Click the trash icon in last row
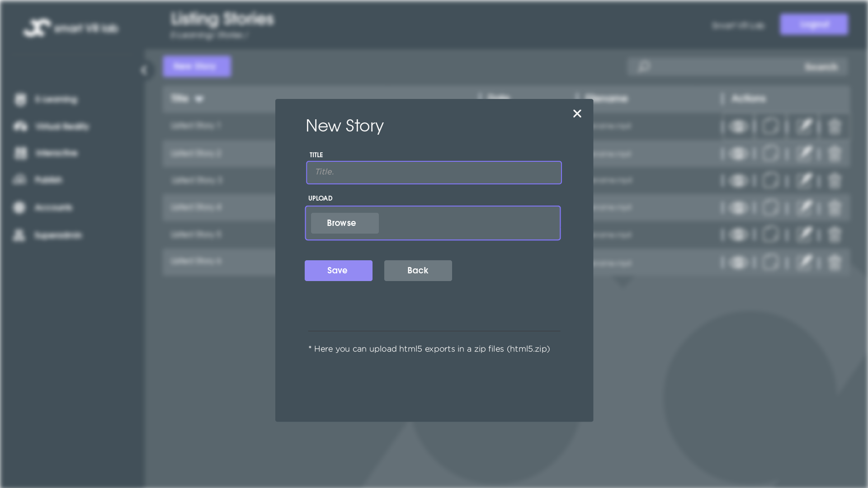 click(834, 262)
